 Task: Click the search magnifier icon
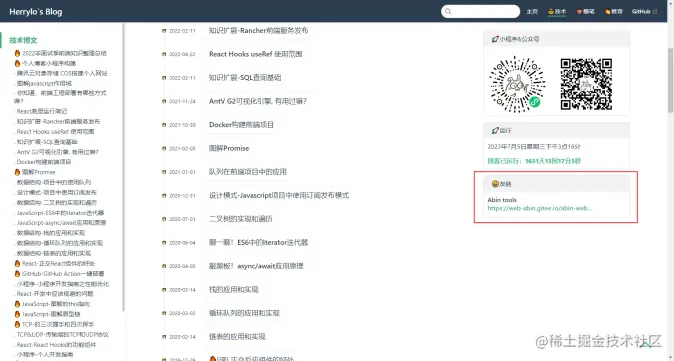coord(448,12)
